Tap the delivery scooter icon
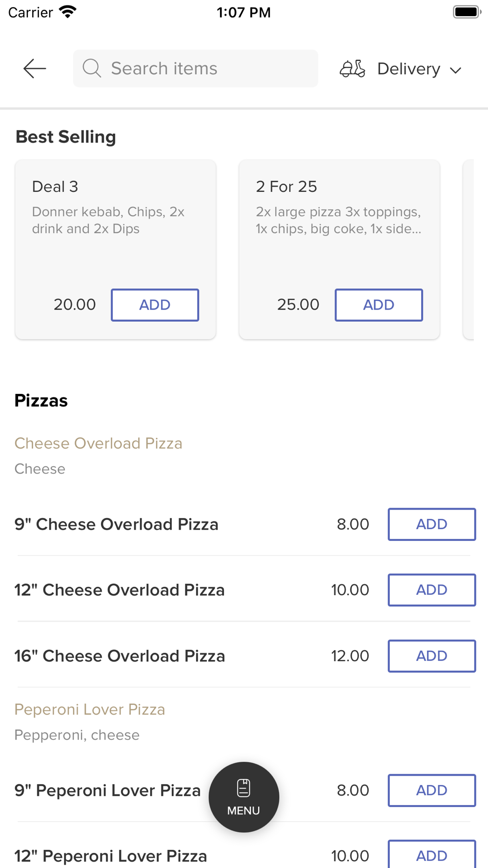Viewport: 488px width, 868px height. tap(352, 69)
